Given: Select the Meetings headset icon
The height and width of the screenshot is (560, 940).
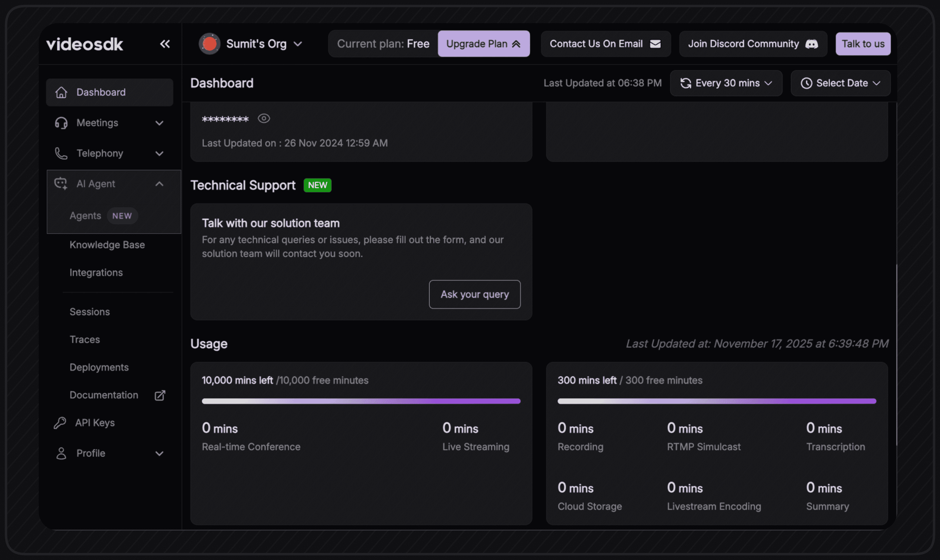Looking at the screenshot, I should 61,123.
